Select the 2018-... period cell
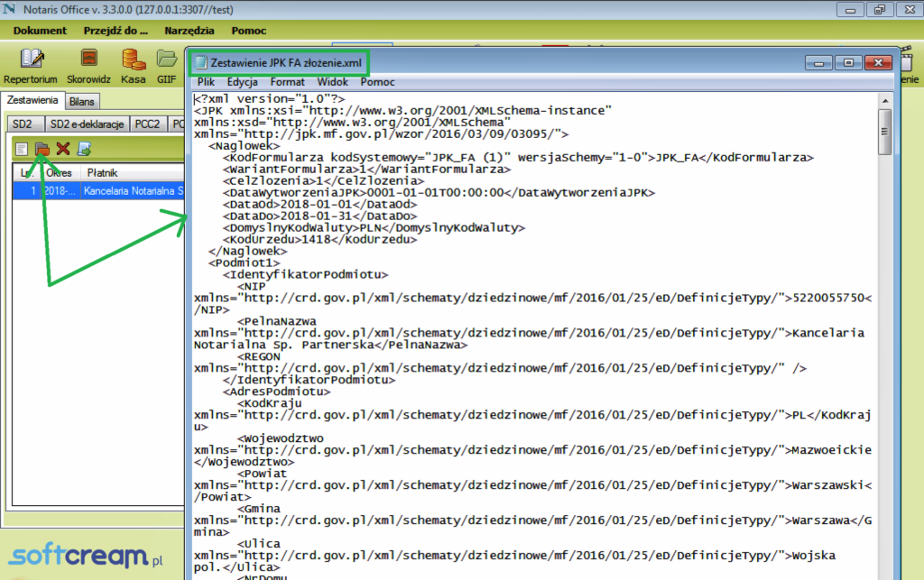This screenshot has height=580, width=924. pos(60,191)
